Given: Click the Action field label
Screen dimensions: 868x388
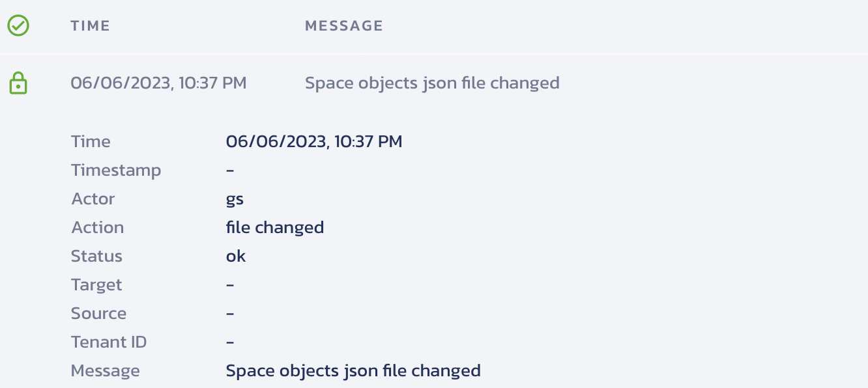Looking at the screenshot, I should click(x=97, y=227).
